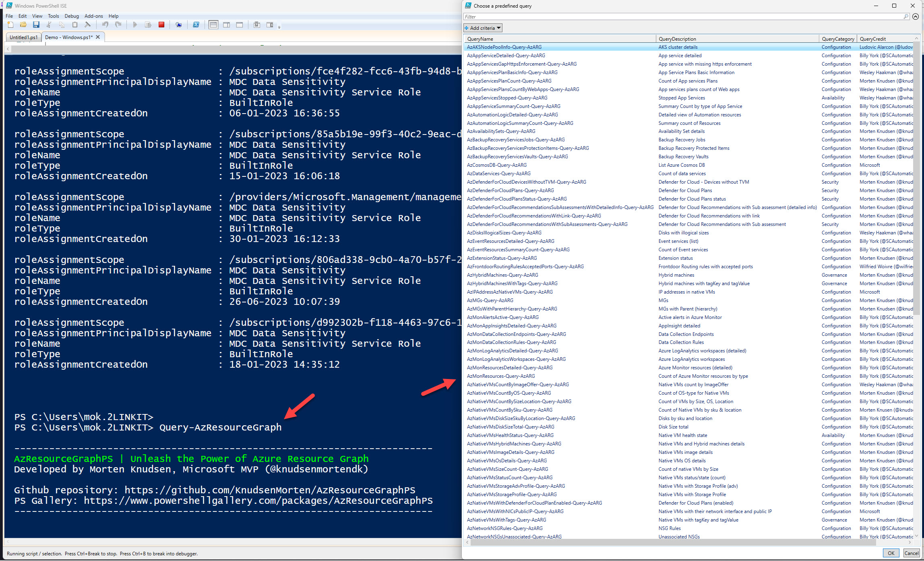924x561 pixels.
Task: Launch PowerShell.exe via blue console icon
Action: [196, 25]
